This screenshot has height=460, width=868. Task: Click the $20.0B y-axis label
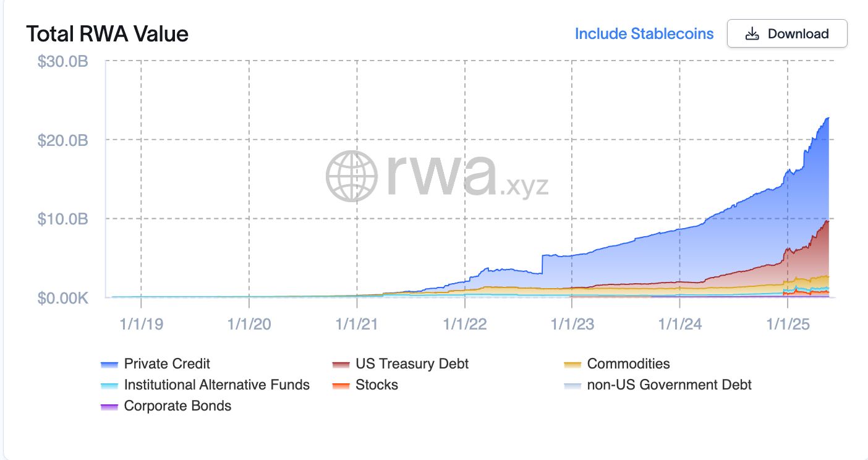click(x=63, y=140)
